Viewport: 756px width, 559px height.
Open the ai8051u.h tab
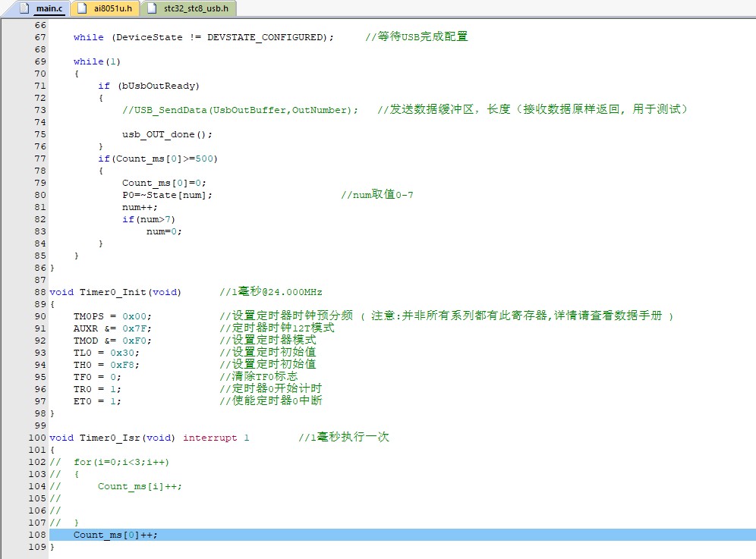[105, 8]
